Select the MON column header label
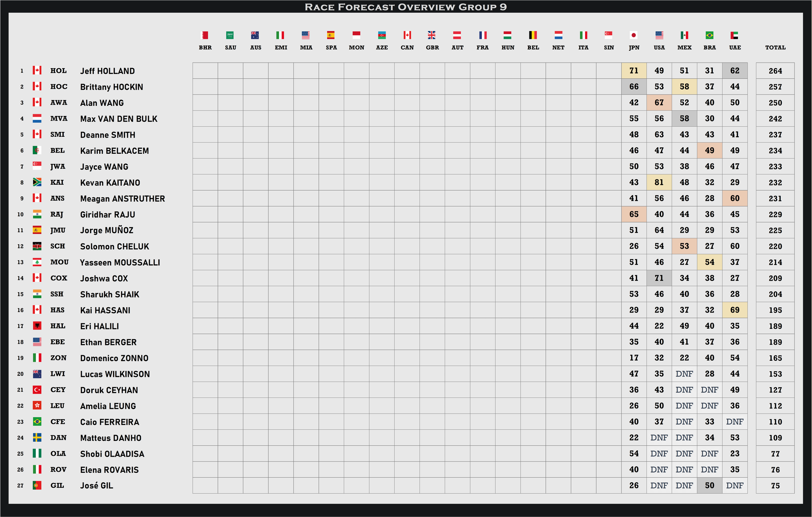 356,47
